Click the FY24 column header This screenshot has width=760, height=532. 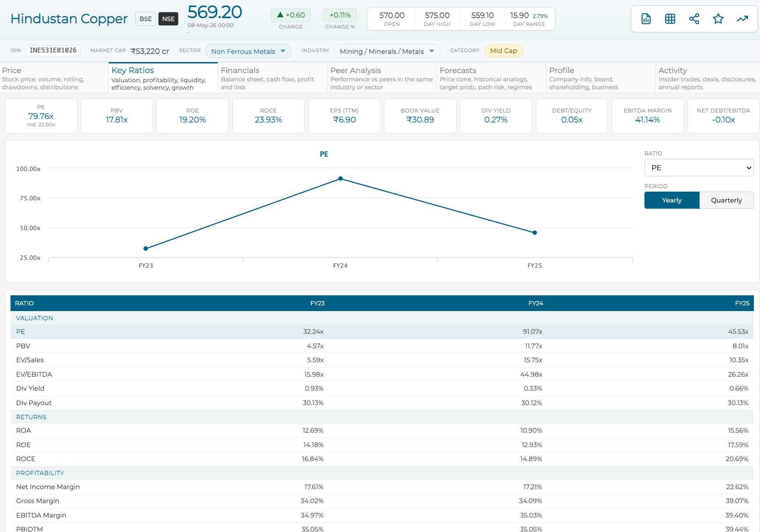536,303
